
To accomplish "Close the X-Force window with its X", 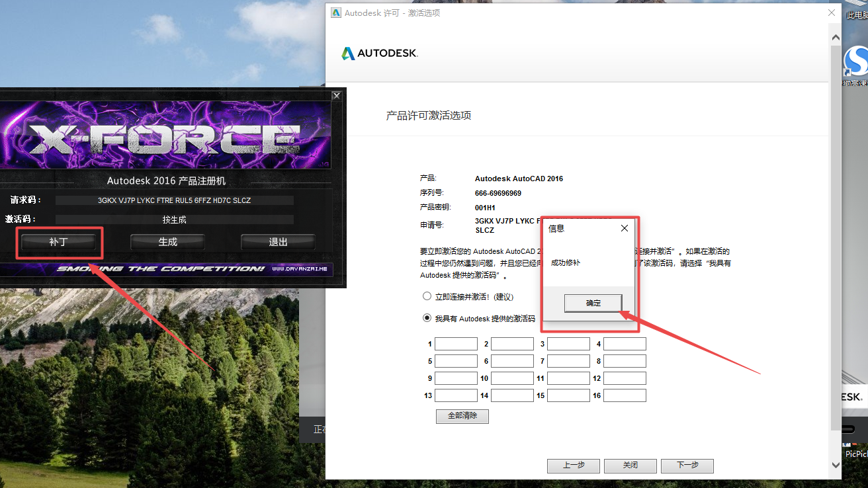I will pos(336,96).
